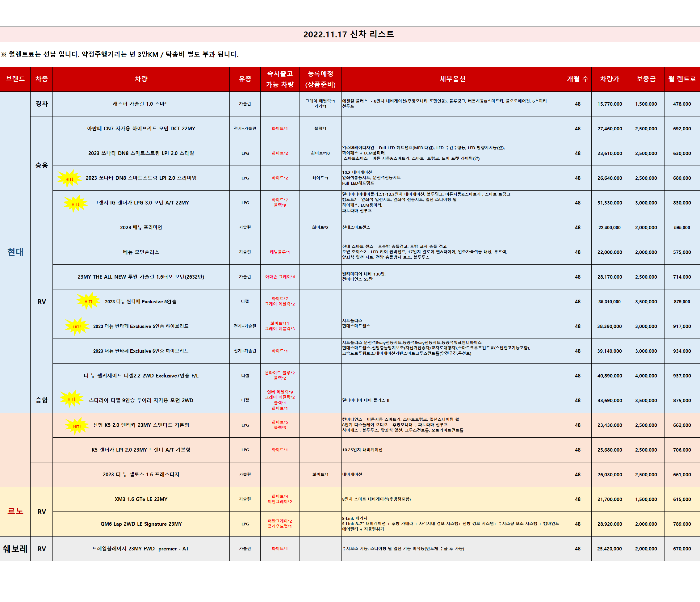Viewport: 700px width, 602px height.
Task: Click the 차량가 column header
Action: click(x=610, y=79)
